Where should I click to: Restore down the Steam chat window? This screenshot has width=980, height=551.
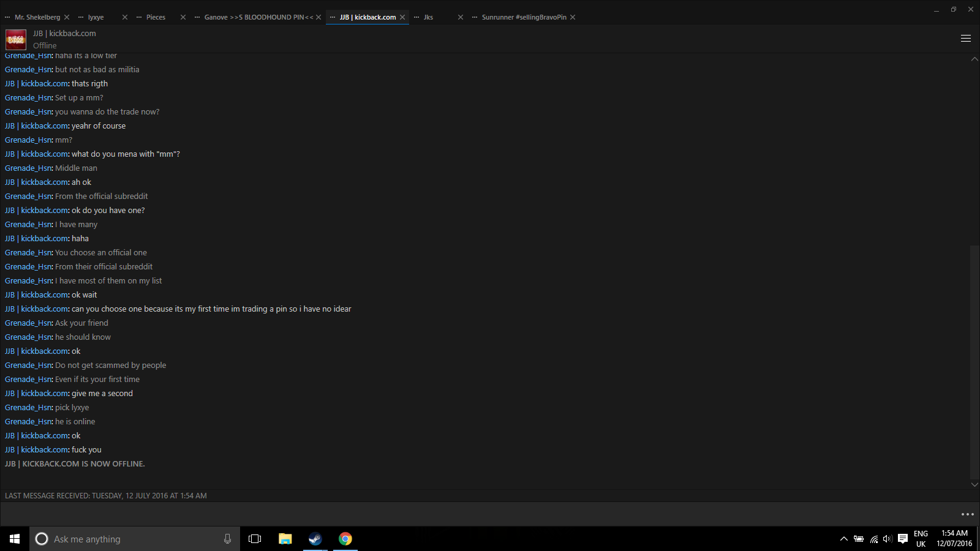pyautogui.click(x=953, y=9)
